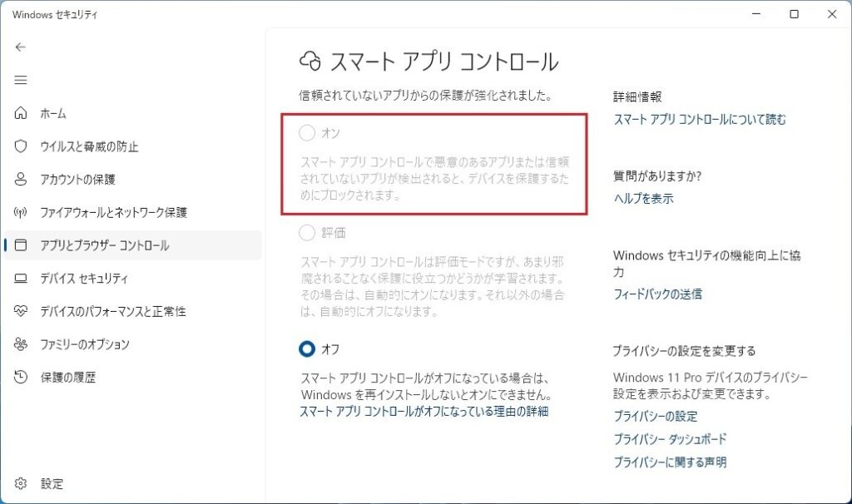This screenshot has height=504, width=852.
Task: Click the back arrow icon
Action: [21, 47]
